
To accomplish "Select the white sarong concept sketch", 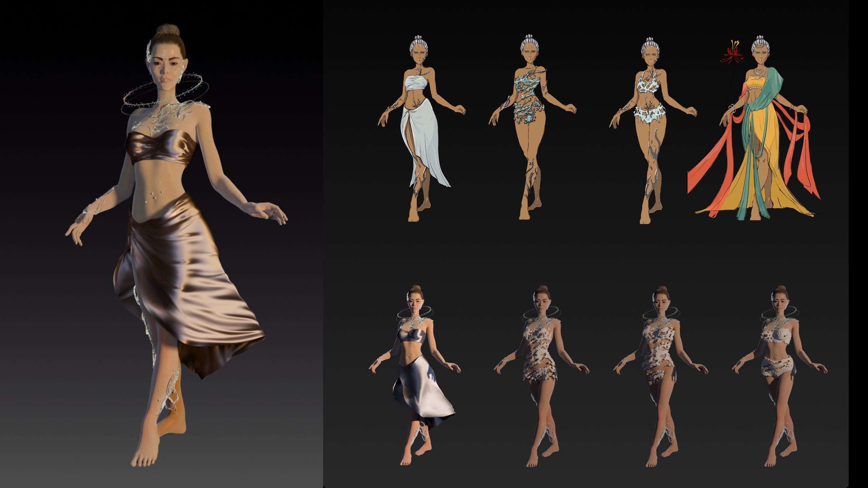I will [421, 128].
